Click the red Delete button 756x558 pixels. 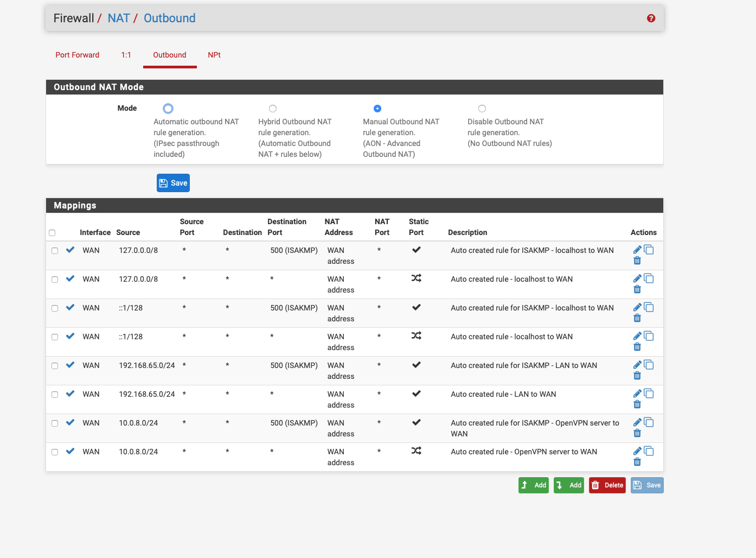[607, 485]
